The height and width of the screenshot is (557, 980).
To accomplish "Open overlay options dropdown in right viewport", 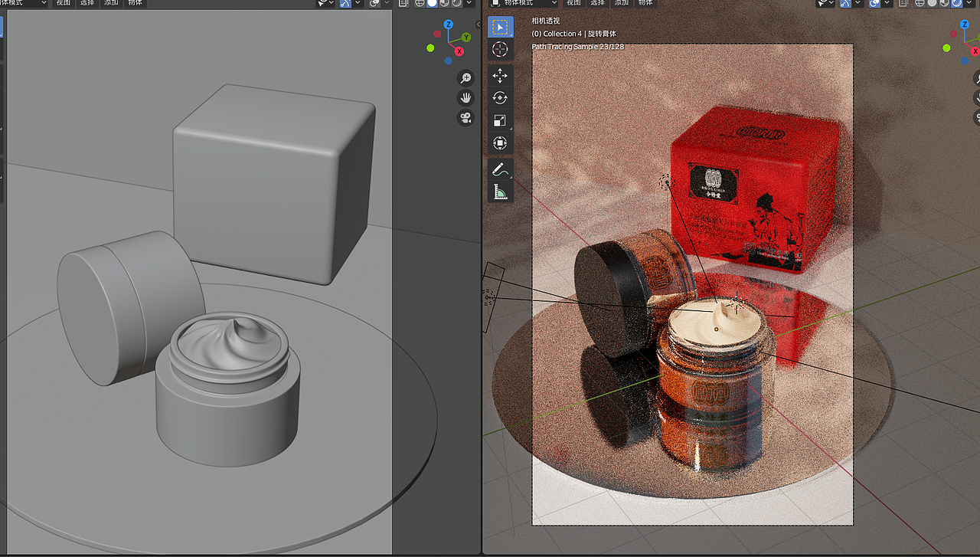I will point(888,3).
